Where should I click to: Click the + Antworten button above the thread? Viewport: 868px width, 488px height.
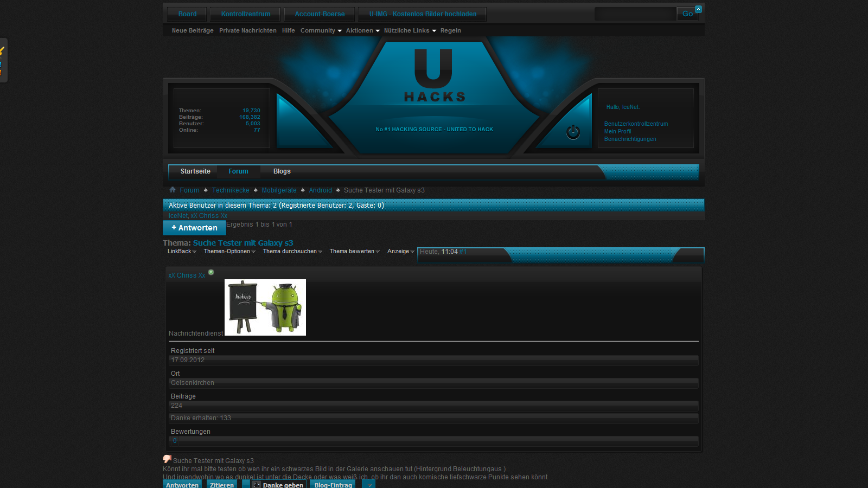coord(194,228)
